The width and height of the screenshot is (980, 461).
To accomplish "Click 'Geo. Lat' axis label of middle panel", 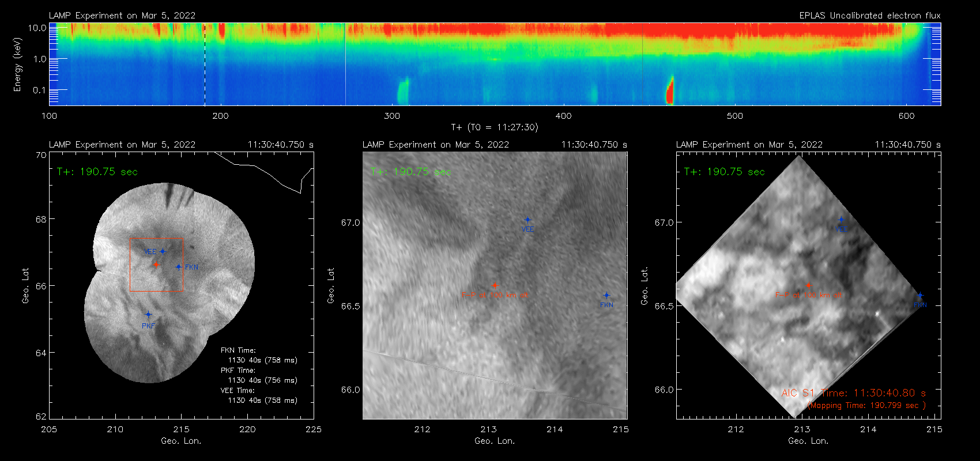I will [x=331, y=285].
